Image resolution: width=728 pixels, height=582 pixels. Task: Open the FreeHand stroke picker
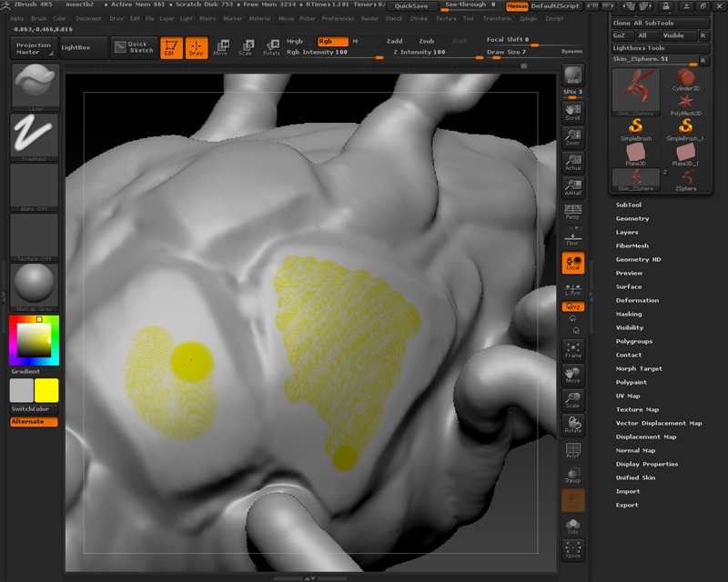[x=35, y=137]
